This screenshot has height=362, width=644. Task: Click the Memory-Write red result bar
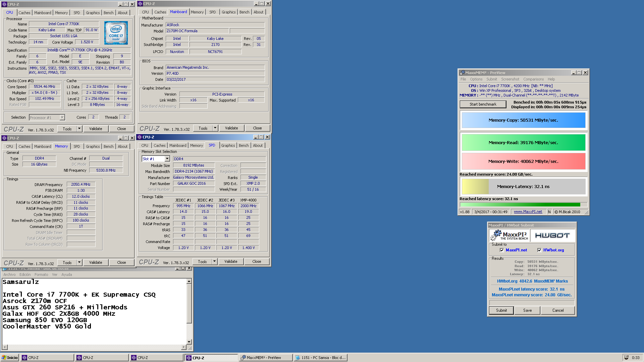[523, 162]
